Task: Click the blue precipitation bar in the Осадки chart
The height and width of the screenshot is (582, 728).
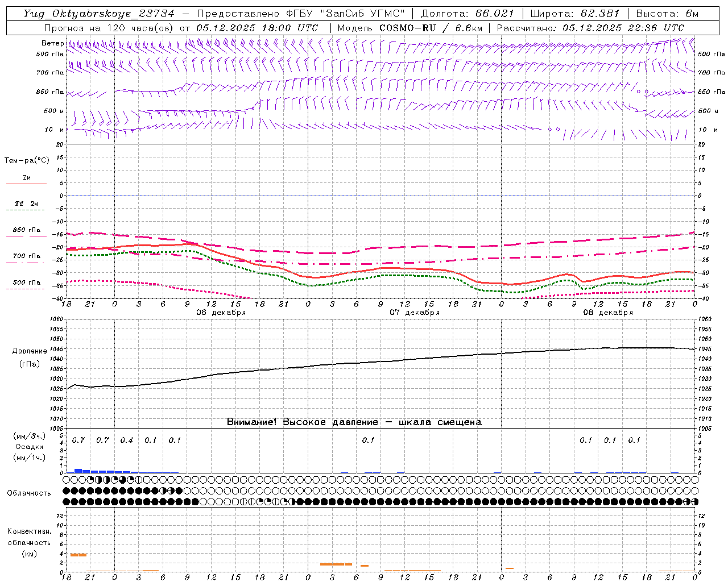Action: [106, 471]
